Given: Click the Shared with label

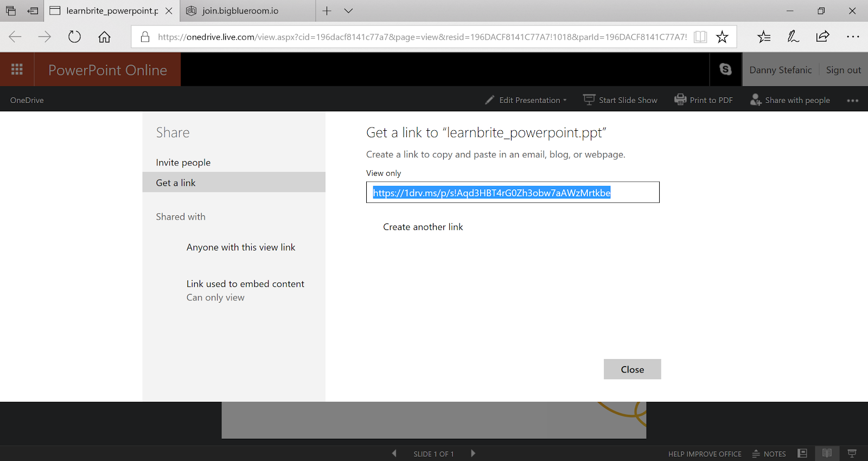Looking at the screenshot, I should click(x=181, y=216).
